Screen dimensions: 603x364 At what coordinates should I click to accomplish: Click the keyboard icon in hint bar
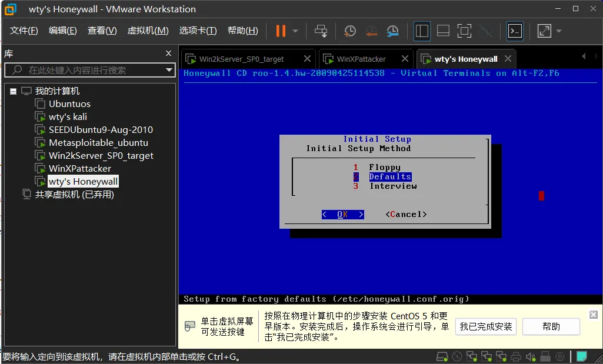pos(190,326)
